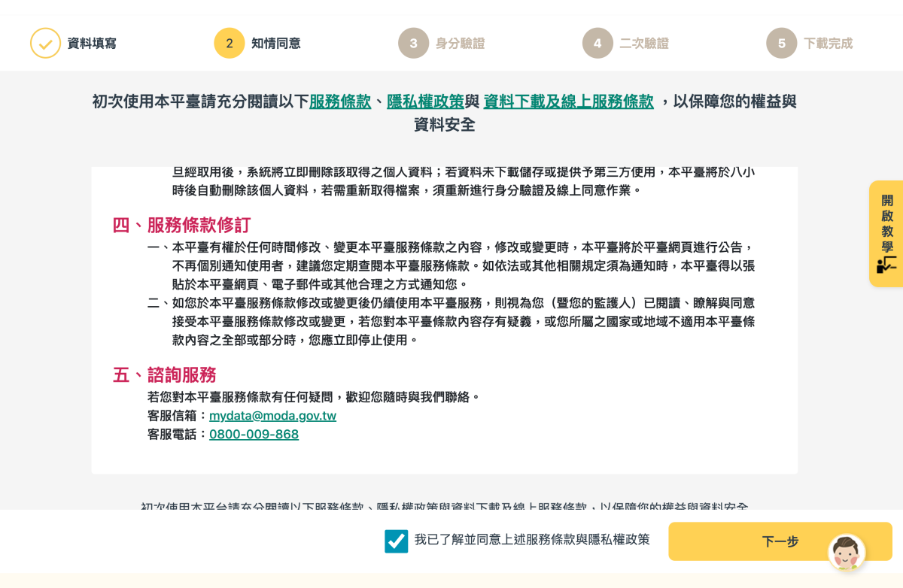Open the 資料下載及線上服務條款 link
The width and height of the screenshot is (903, 588).
(x=568, y=102)
